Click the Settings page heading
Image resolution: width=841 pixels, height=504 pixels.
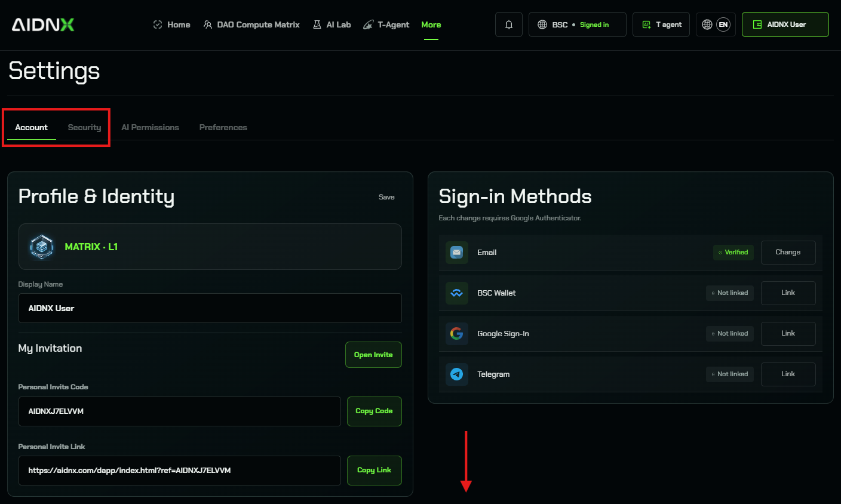(54, 71)
